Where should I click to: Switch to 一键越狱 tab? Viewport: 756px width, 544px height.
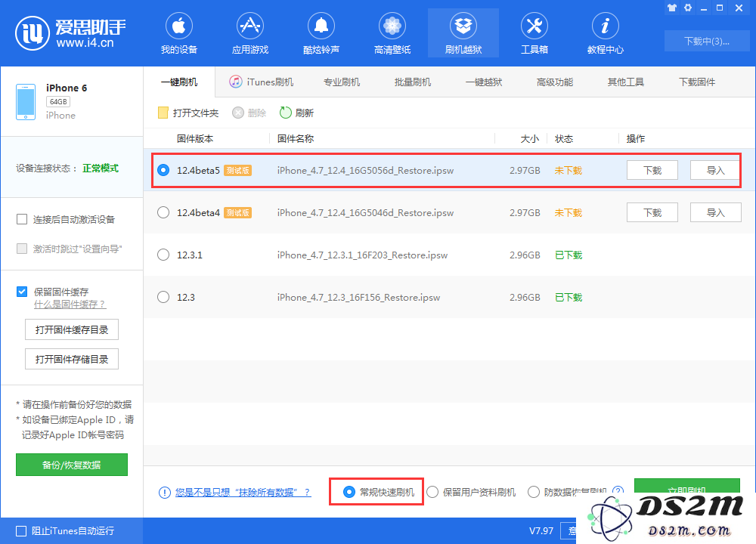coord(484,82)
